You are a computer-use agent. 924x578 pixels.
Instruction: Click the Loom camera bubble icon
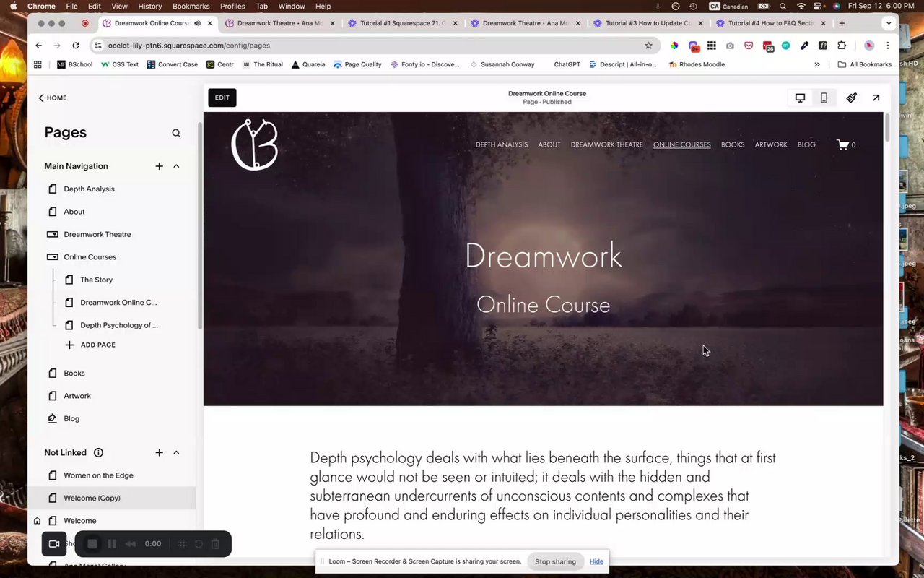click(x=54, y=543)
